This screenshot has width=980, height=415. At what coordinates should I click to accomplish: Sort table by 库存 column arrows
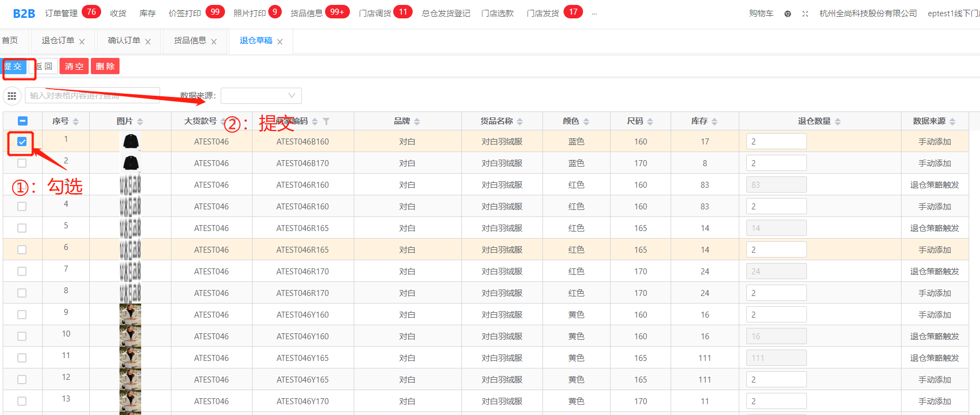(714, 121)
